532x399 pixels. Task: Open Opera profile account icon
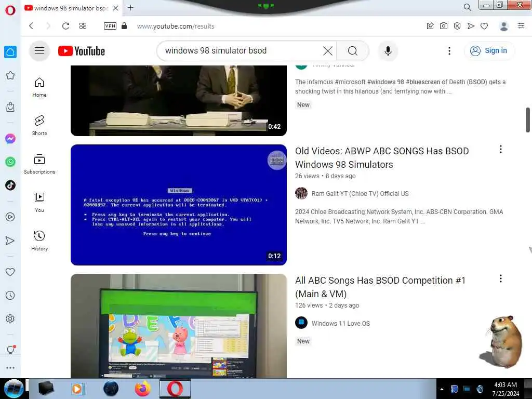click(x=504, y=26)
